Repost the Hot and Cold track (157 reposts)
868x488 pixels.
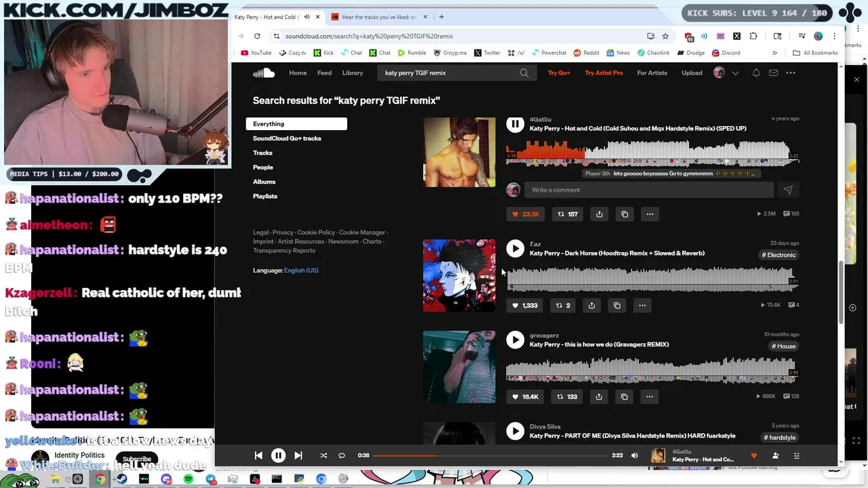tap(568, 214)
